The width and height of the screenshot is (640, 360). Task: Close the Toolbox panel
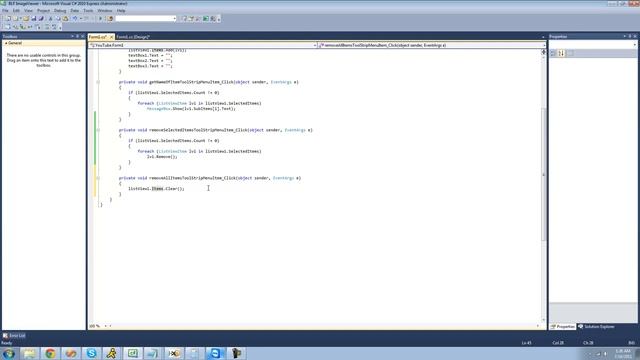coord(83,36)
